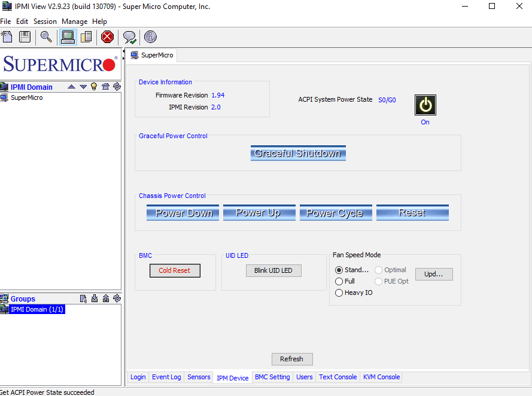The width and height of the screenshot is (532, 396).
Task: Click the round information toolbar icon
Action: tap(150, 37)
